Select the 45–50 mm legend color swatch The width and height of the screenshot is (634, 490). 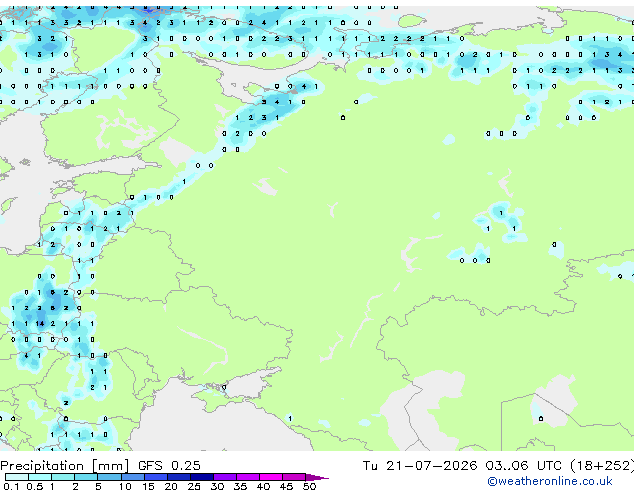294,477
